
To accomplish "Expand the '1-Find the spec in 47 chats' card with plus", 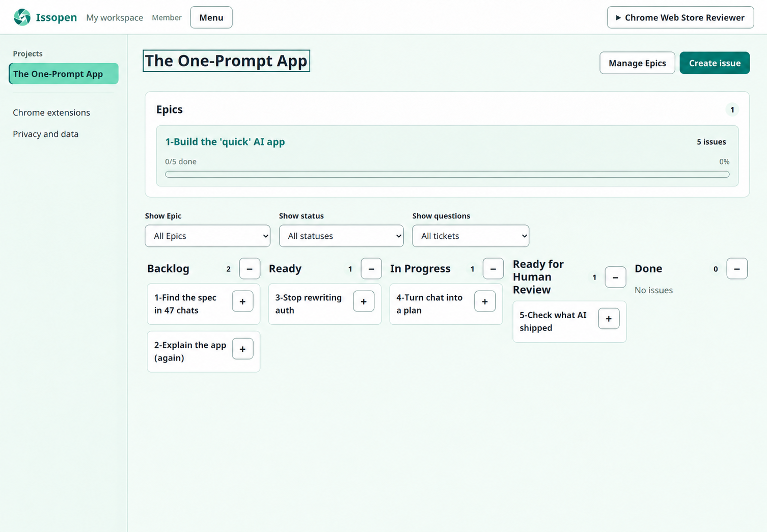I will coord(242,301).
